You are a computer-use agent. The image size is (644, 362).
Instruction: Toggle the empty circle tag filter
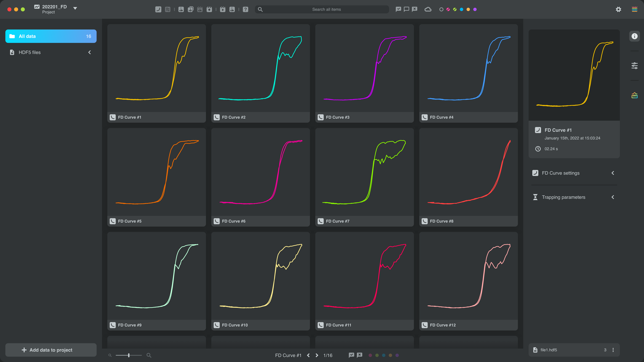coord(441,9)
